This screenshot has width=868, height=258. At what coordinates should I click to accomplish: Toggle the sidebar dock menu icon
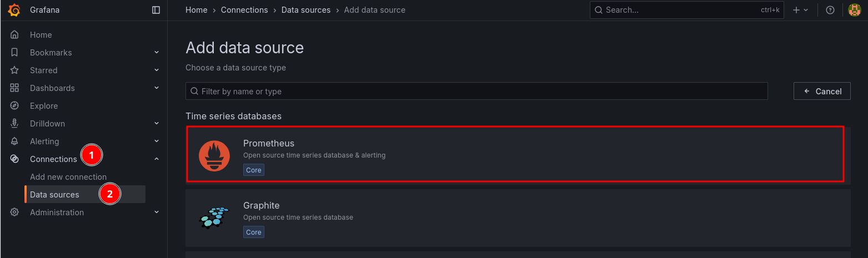pyautogui.click(x=156, y=10)
